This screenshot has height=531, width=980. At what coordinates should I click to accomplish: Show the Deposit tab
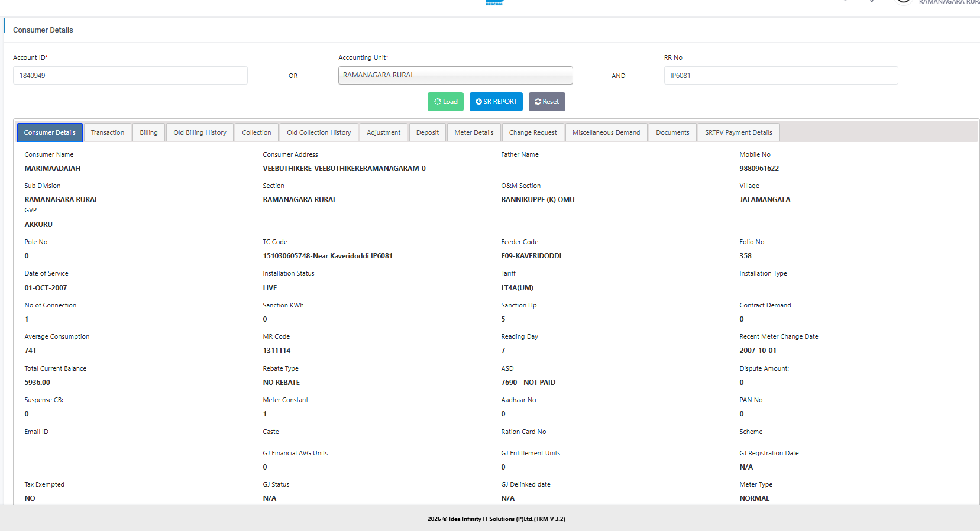(428, 132)
